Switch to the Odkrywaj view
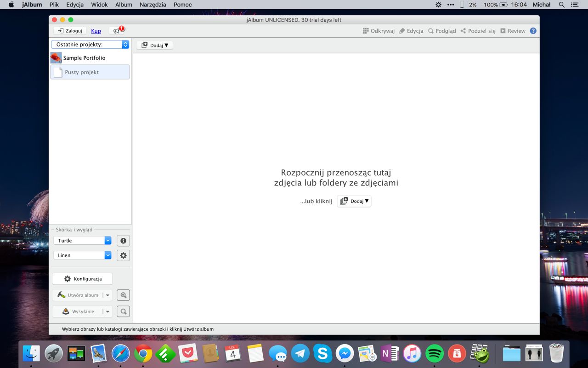 tap(379, 31)
